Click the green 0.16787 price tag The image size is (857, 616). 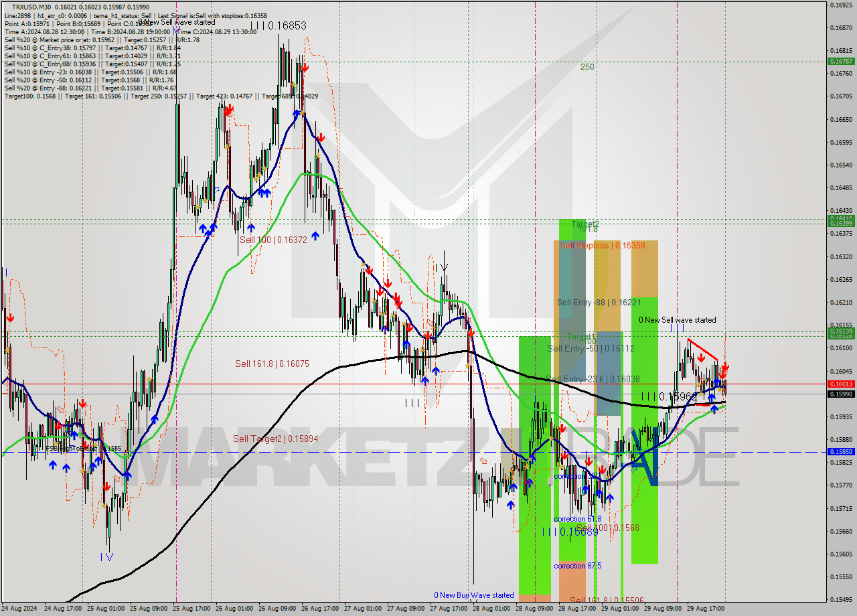click(842, 61)
